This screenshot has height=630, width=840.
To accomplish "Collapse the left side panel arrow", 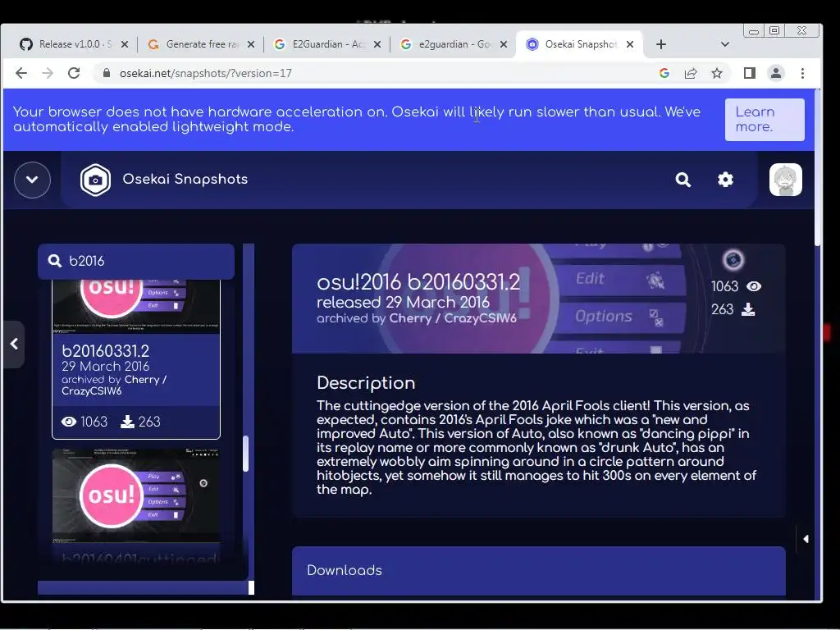I will pyautogui.click(x=14, y=344).
